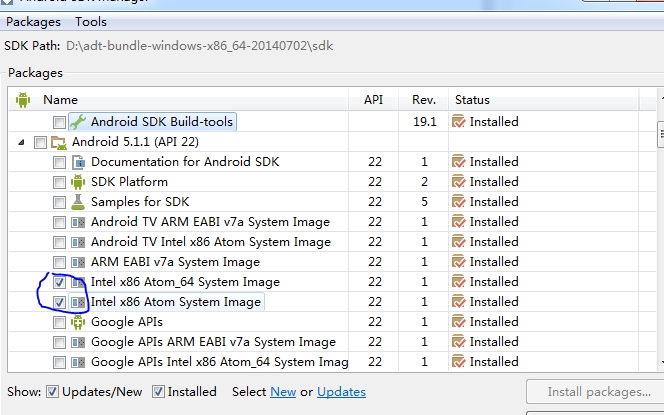
Task: Select the Google APIs row name
Action: click(x=127, y=322)
